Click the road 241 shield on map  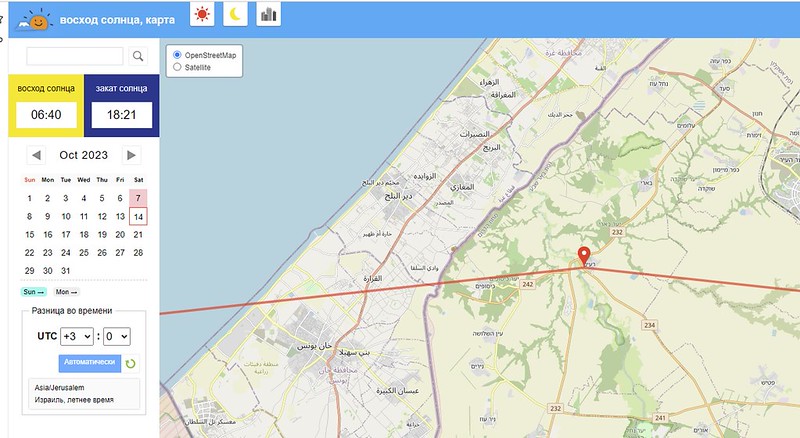660,418
